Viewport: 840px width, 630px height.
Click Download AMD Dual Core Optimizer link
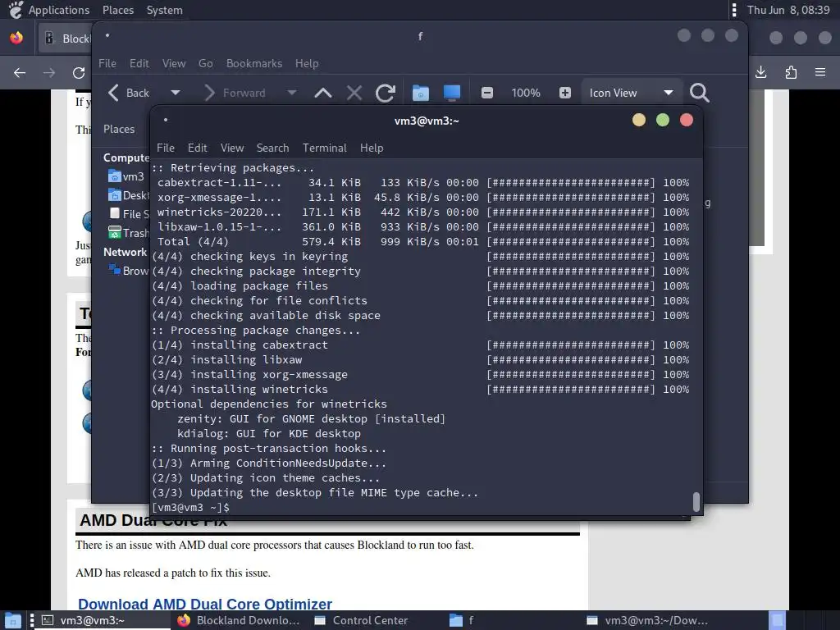(204, 604)
